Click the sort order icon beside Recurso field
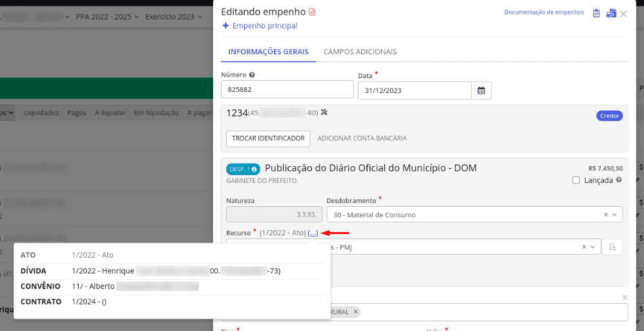The image size is (644, 331). click(612, 247)
